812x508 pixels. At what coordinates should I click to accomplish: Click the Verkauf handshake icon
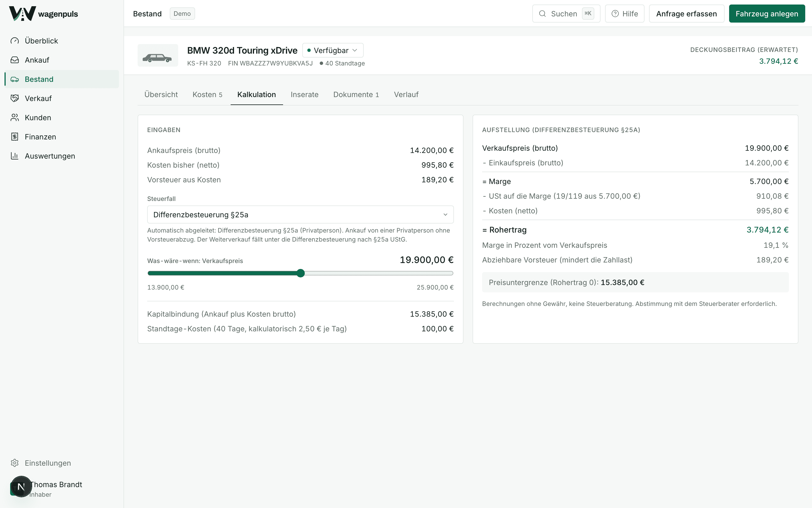click(x=15, y=98)
